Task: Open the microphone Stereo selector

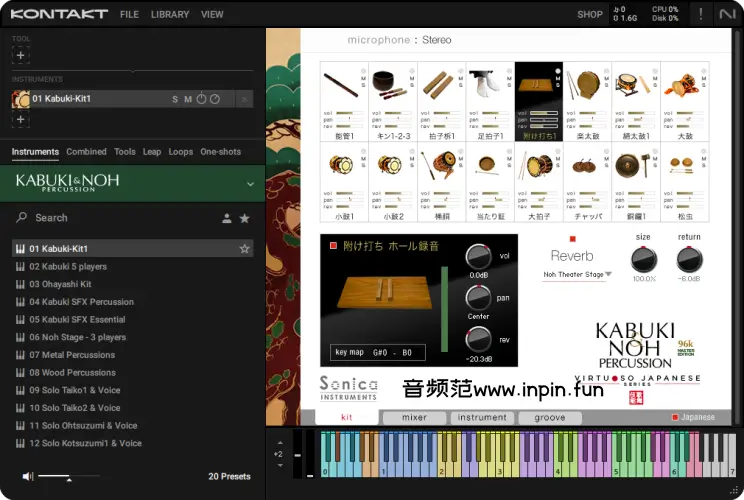Action: pyautogui.click(x=437, y=40)
